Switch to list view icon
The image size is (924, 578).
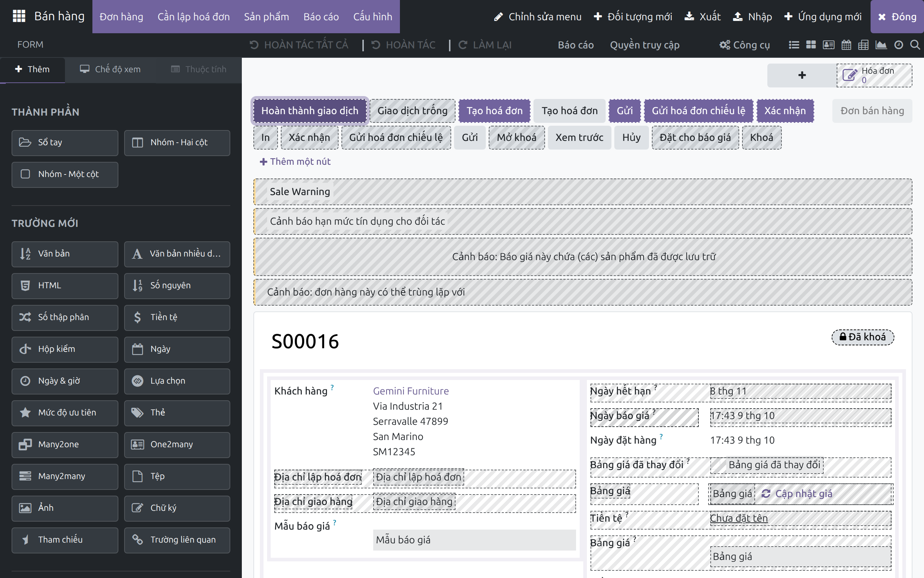(794, 45)
